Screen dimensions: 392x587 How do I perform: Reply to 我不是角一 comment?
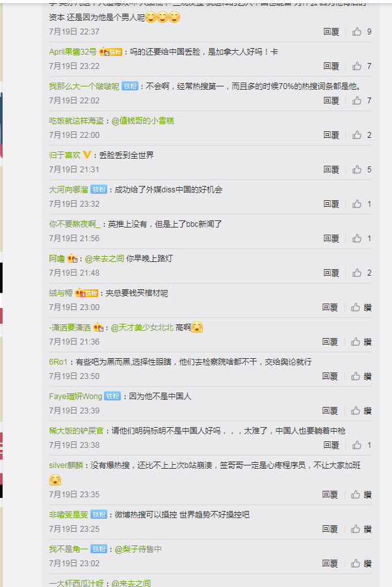click(x=330, y=564)
